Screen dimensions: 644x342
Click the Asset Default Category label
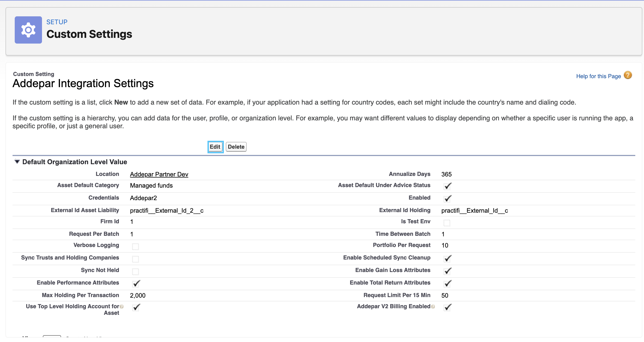[88, 185]
